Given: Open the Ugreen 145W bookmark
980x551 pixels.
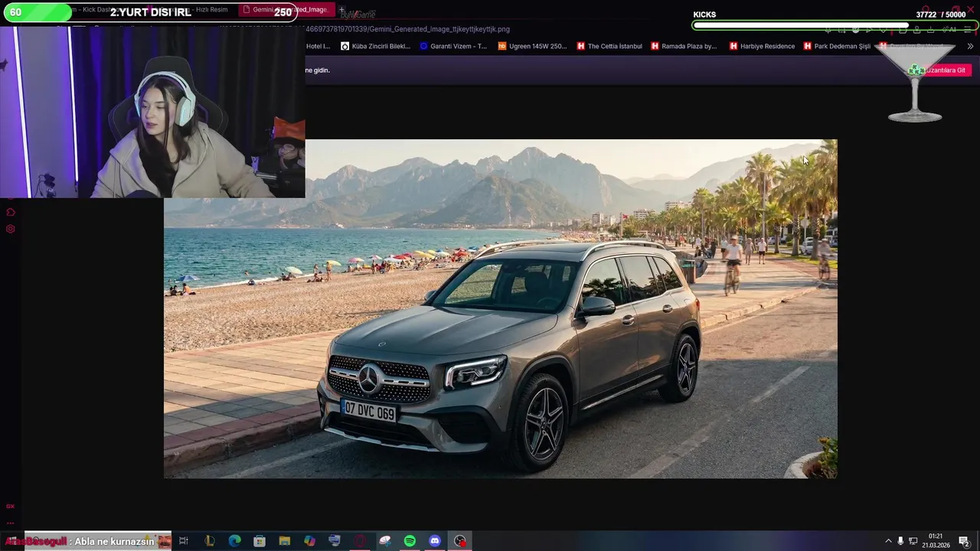Looking at the screenshot, I should click(532, 46).
